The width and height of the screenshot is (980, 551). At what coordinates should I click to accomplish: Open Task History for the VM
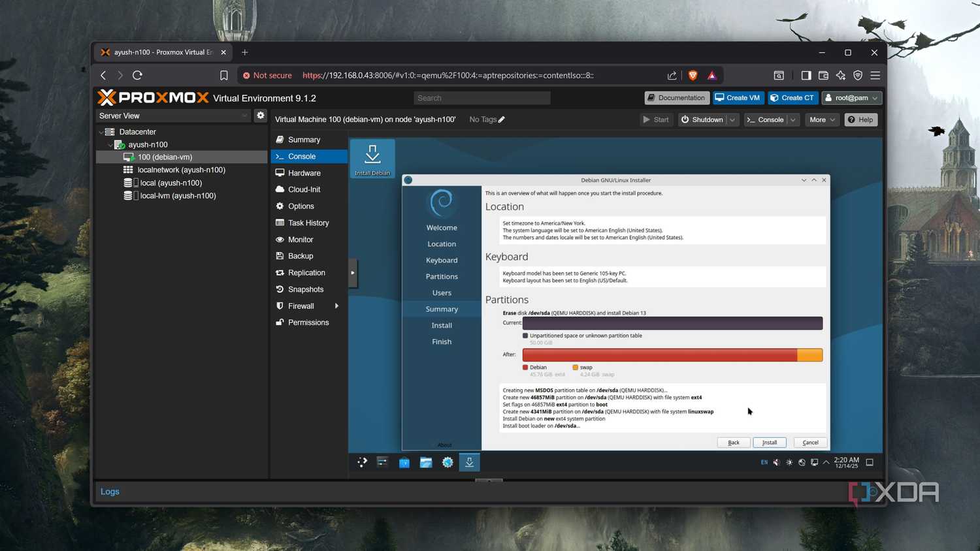pyautogui.click(x=308, y=223)
